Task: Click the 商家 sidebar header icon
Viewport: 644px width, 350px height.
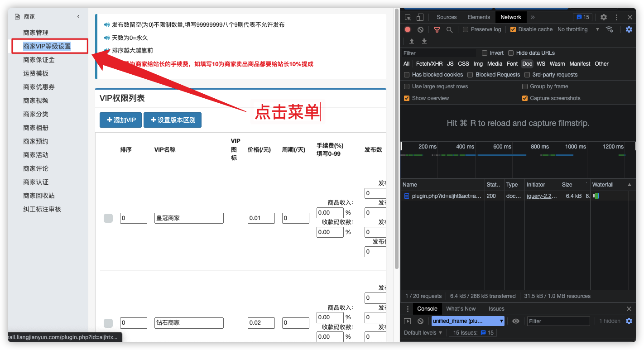Action: (17, 16)
